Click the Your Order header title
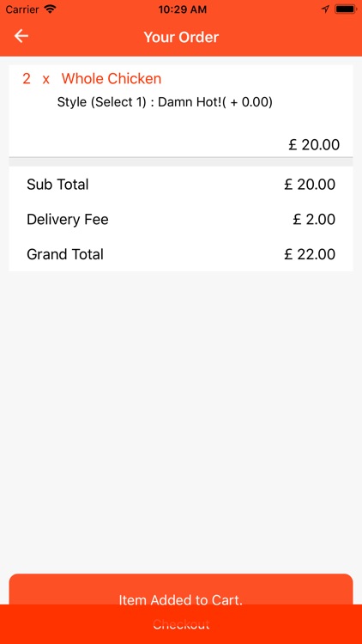 [x=181, y=37]
